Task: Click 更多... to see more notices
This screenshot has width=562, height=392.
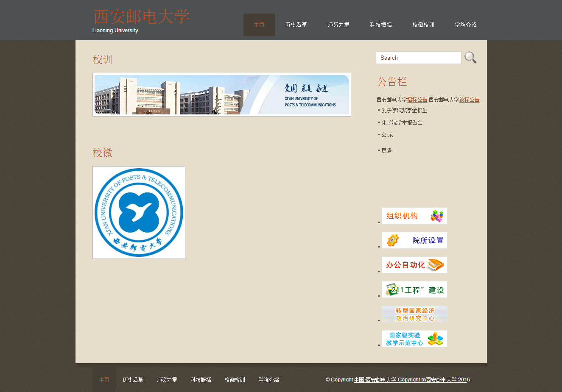Action: point(388,151)
